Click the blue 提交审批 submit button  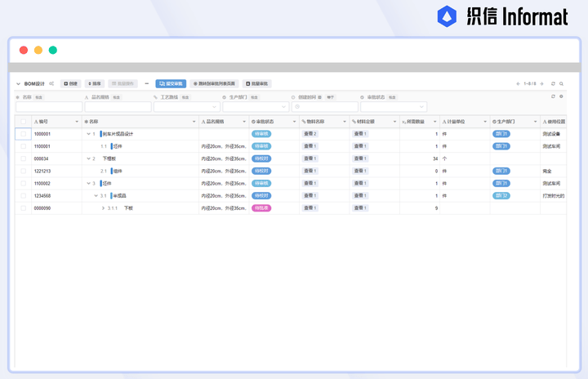[171, 83]
